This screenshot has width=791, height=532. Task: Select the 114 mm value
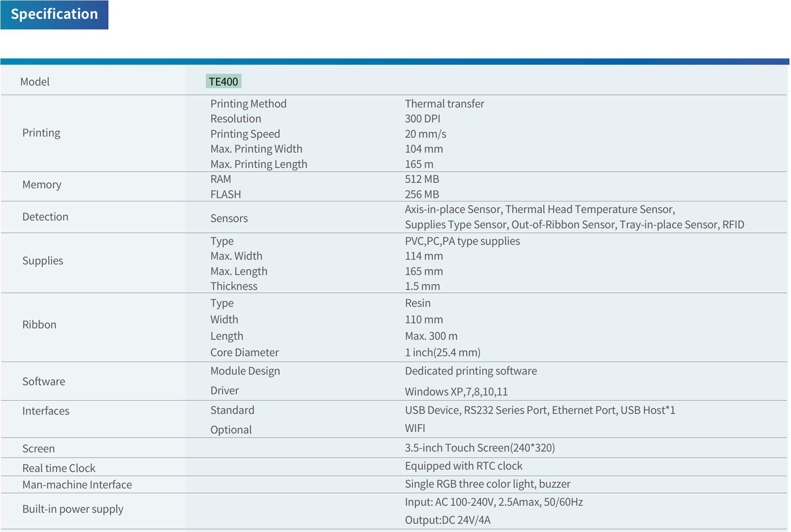pyautogui.click(x=424, y=256)
